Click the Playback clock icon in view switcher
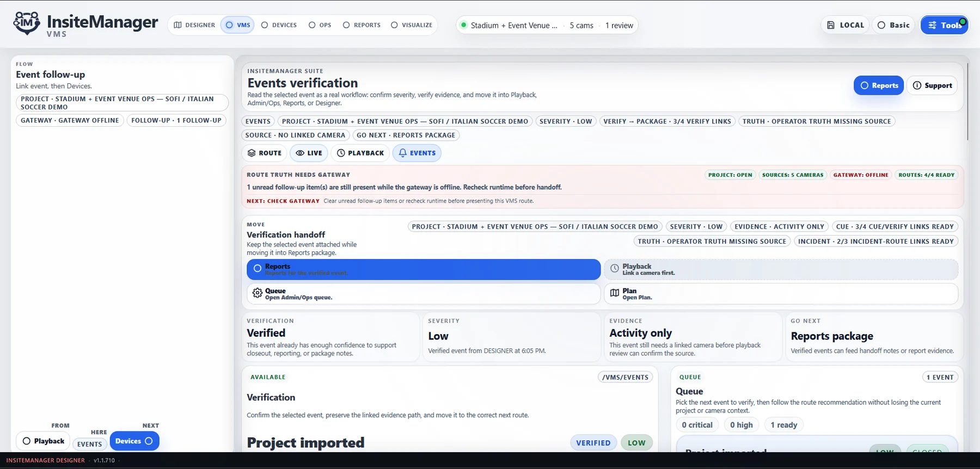Viewport: 980px width, 469px height. click(341, 153)
